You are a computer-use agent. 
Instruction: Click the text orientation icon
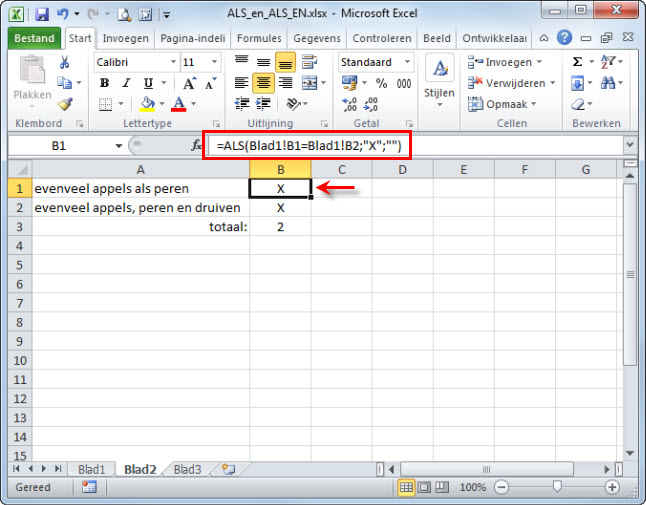point(293,104)
